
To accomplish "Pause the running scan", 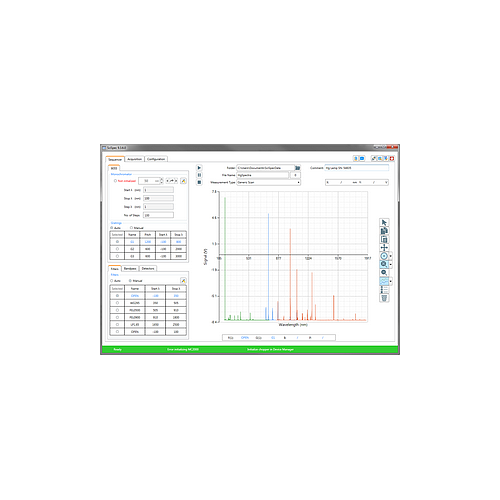I will 199,175.
